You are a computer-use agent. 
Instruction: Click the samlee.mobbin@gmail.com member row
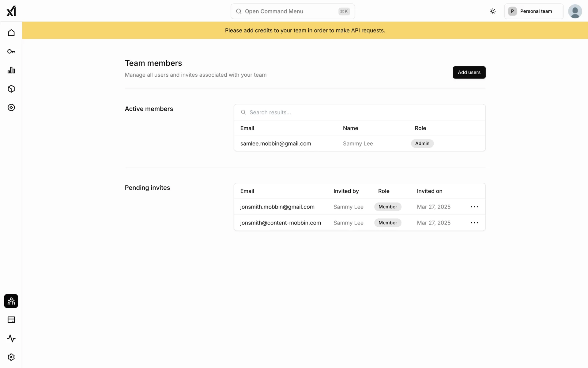coord(276,144)
